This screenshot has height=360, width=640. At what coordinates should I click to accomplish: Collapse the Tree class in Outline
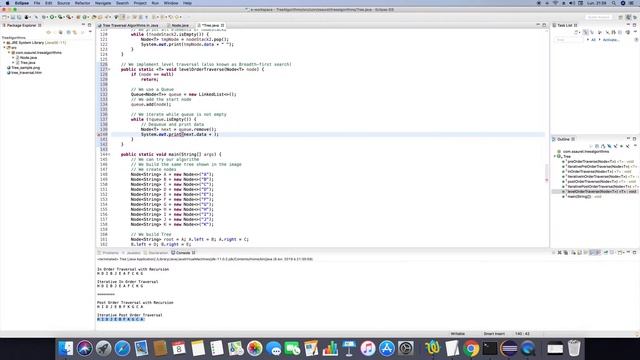555,156
